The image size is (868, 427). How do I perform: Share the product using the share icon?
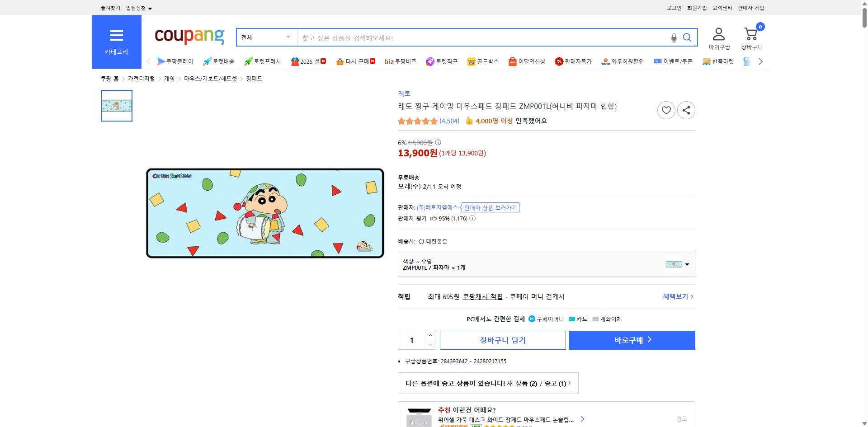[x=686, y=110]
